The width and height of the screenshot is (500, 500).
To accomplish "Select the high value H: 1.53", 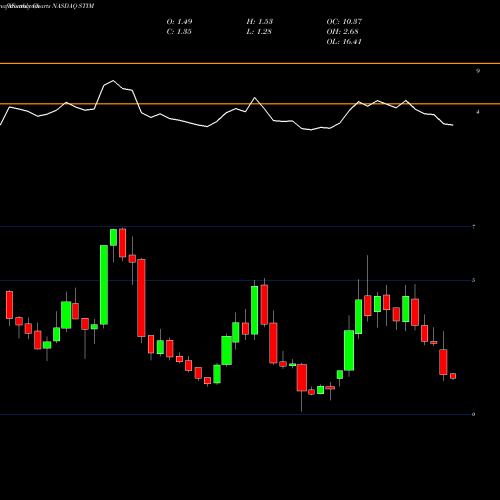I will point(260,21).
